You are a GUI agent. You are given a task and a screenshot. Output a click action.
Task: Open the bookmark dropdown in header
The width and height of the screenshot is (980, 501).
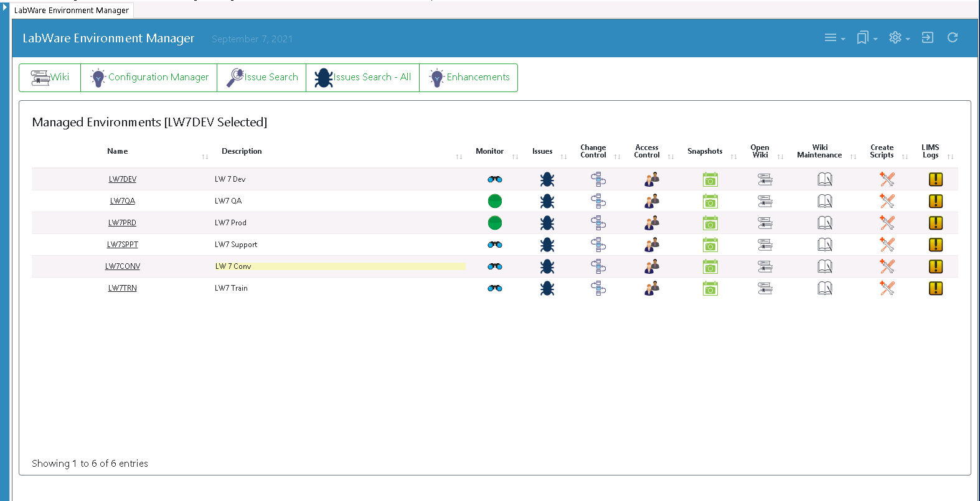click(x=867, y=38)
